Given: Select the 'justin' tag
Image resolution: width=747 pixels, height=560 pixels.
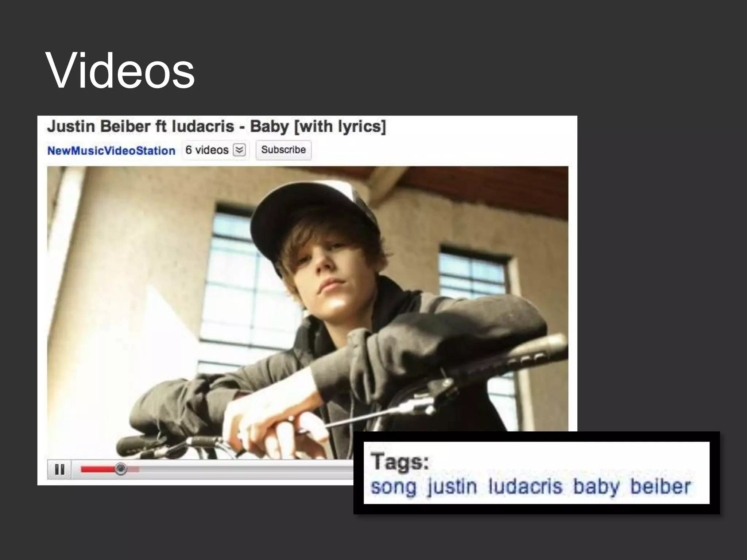Looking at the screenshot, I should (452, 487).
